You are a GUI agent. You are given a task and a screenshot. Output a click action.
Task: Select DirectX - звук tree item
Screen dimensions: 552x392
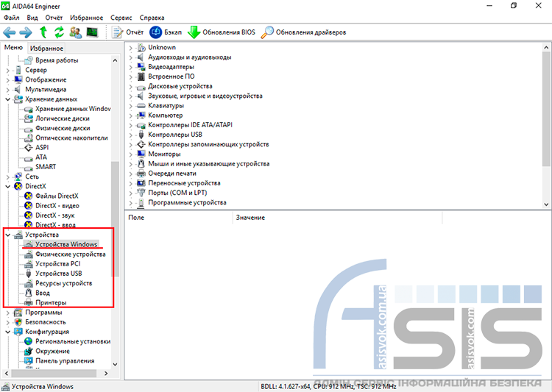pyautogui.click(x=55, y=215)
